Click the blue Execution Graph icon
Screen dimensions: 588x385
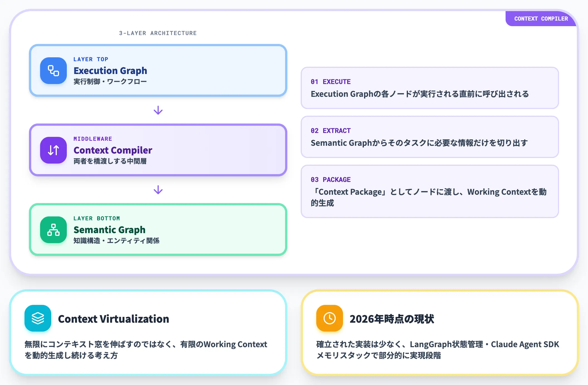click(x=53, y=71)
